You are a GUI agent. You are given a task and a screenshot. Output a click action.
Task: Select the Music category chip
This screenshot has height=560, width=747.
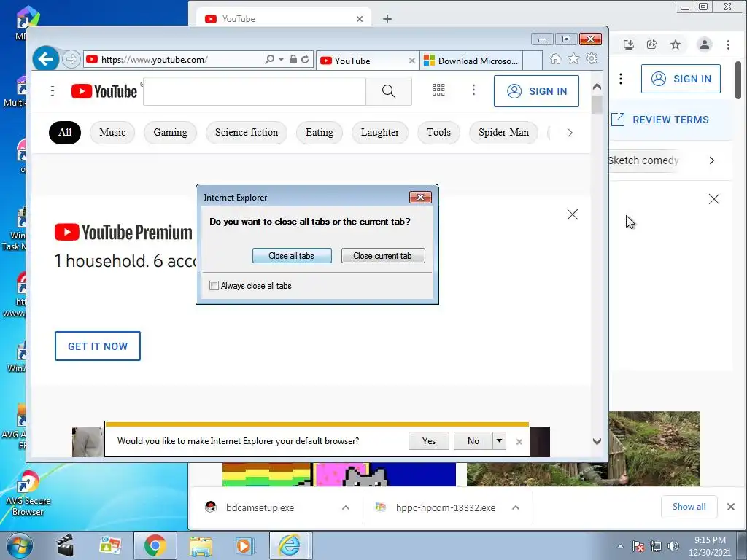[x=112, y=133]
